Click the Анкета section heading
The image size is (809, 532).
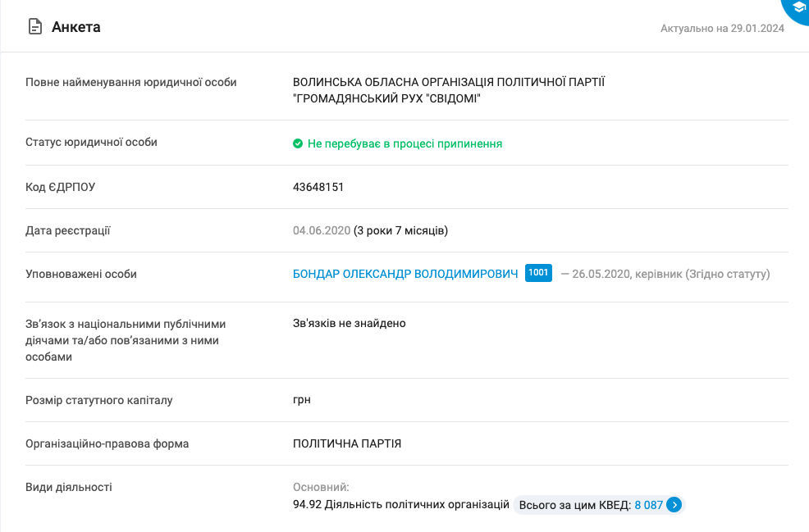click(x=75, y=27)
